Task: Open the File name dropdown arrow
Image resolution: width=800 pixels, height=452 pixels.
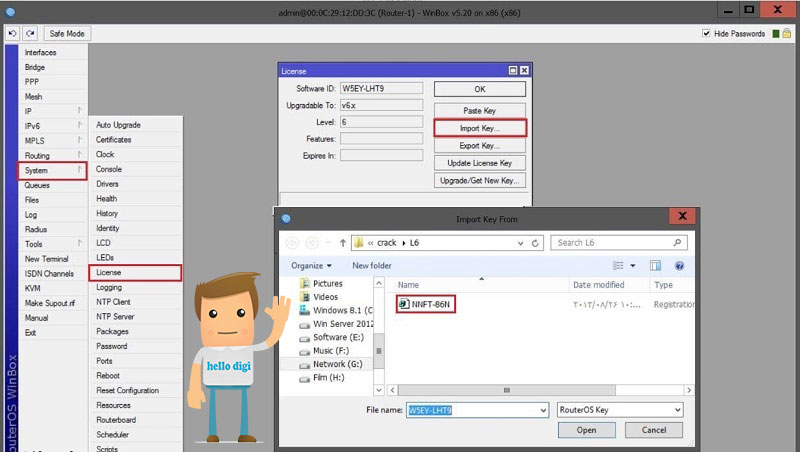Action: (543, 410)
